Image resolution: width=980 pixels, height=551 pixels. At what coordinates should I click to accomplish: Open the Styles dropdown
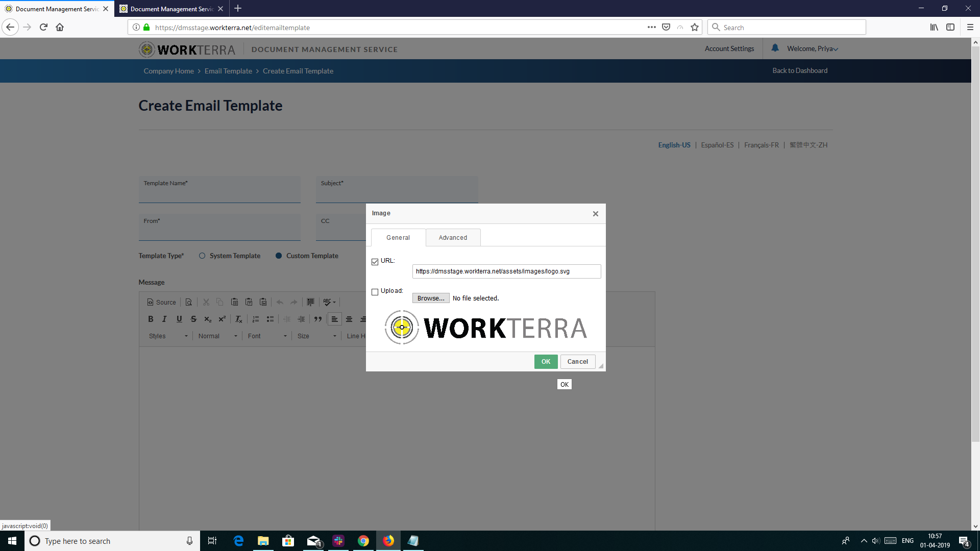168,336
